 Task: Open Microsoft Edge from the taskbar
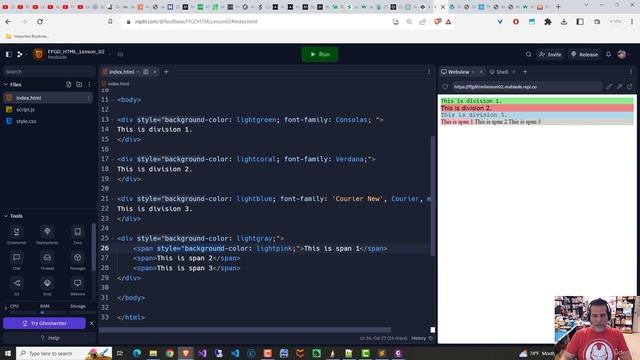click(x=137, y=353)
